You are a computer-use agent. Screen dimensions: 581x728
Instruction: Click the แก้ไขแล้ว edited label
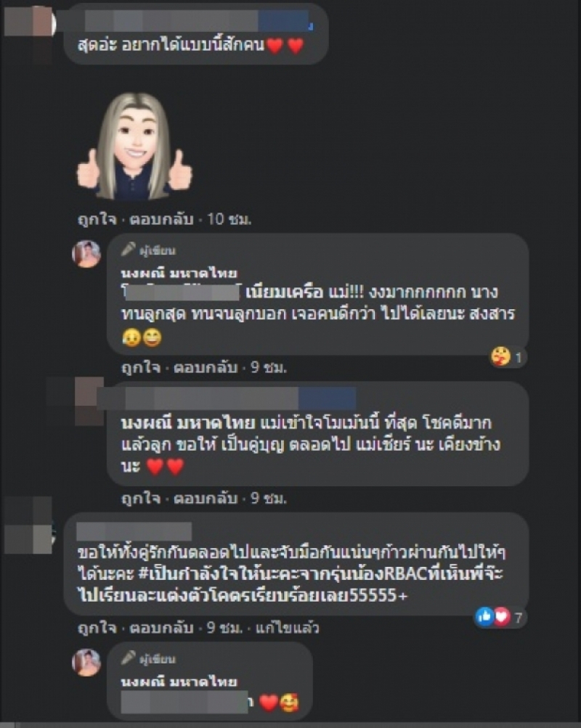[x=287, y=628]
